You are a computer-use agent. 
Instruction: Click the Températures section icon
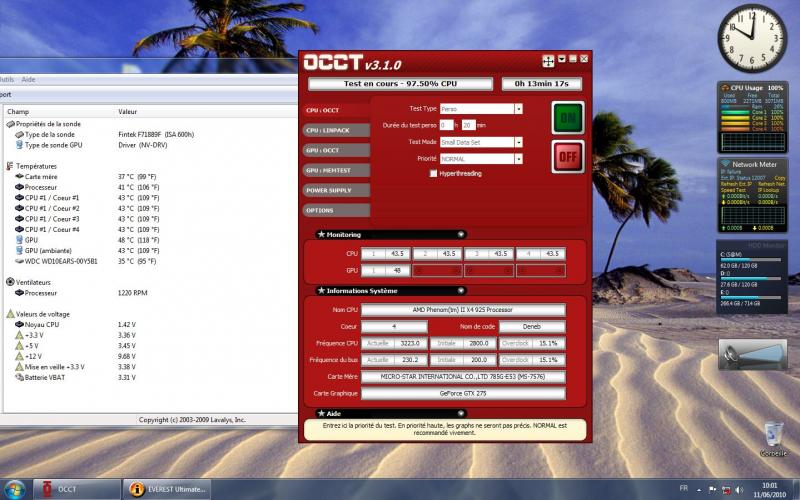tap(10, 166)
